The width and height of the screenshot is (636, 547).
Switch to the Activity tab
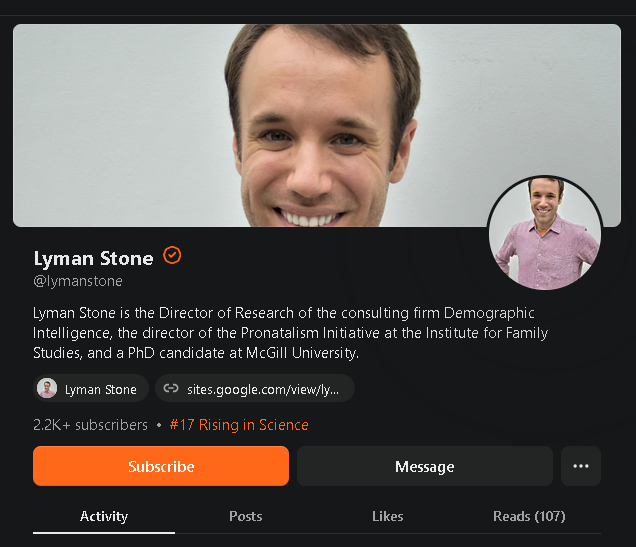pos(104,516)
